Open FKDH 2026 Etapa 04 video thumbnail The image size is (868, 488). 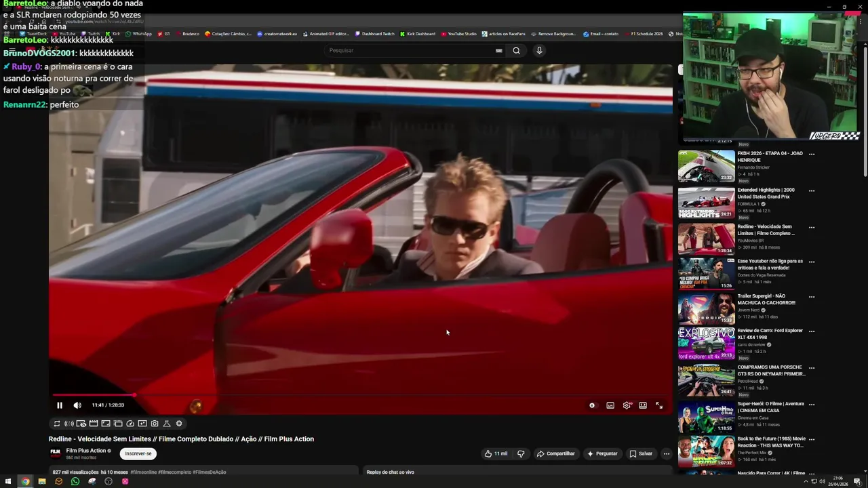click(707, 166)
